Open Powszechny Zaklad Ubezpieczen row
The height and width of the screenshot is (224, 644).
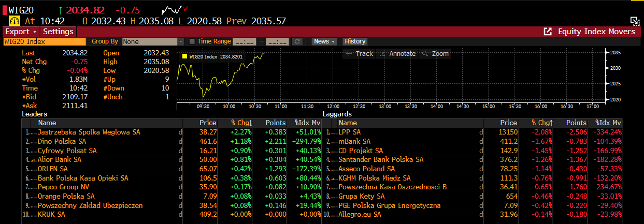[x=90, y=205]
